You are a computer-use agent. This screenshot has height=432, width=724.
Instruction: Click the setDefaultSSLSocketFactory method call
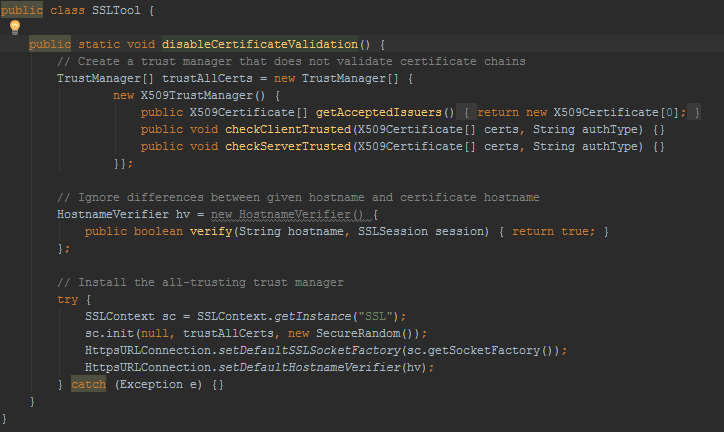click(309, 350)
